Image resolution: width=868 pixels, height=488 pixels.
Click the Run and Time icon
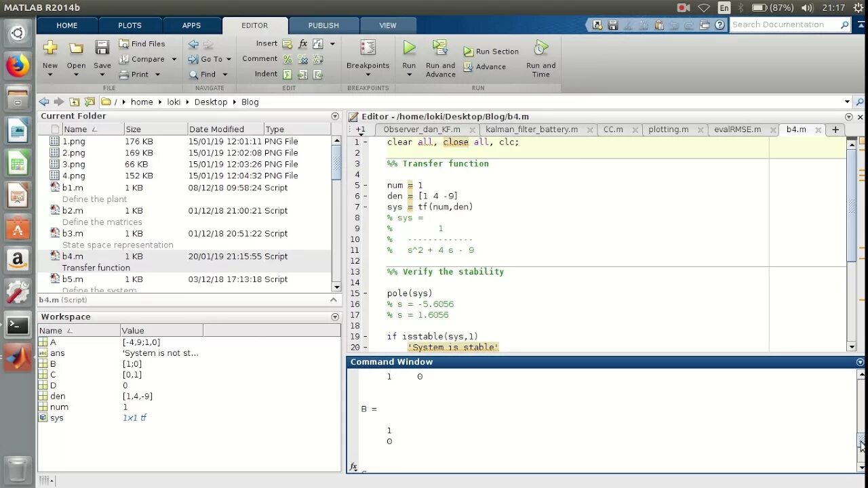540,47
